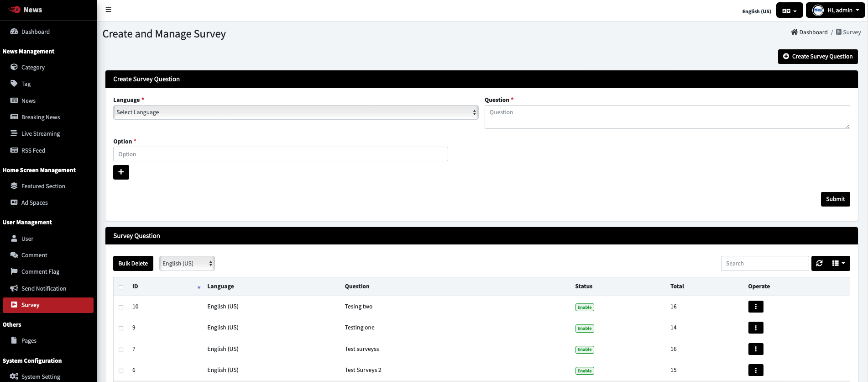Click Enable status badge for ID 10
The image size is (868, 382).
coord(585,308)
